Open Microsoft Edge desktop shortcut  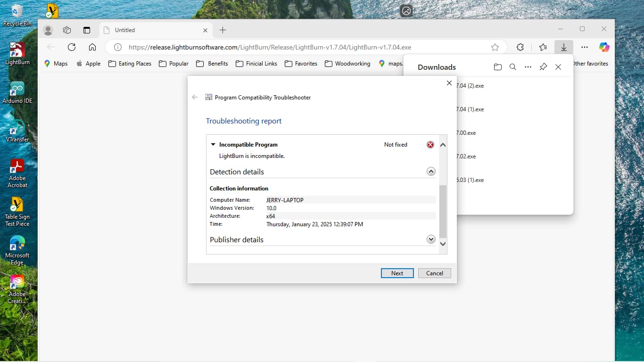tap(17, 250)
